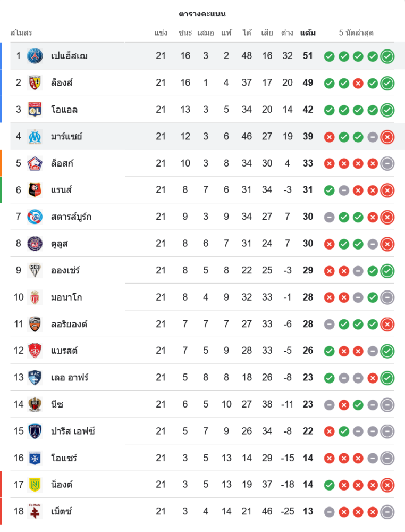405x532 pixels.
Task: Click Lens's third recent match loss icon
Action: 358,83
